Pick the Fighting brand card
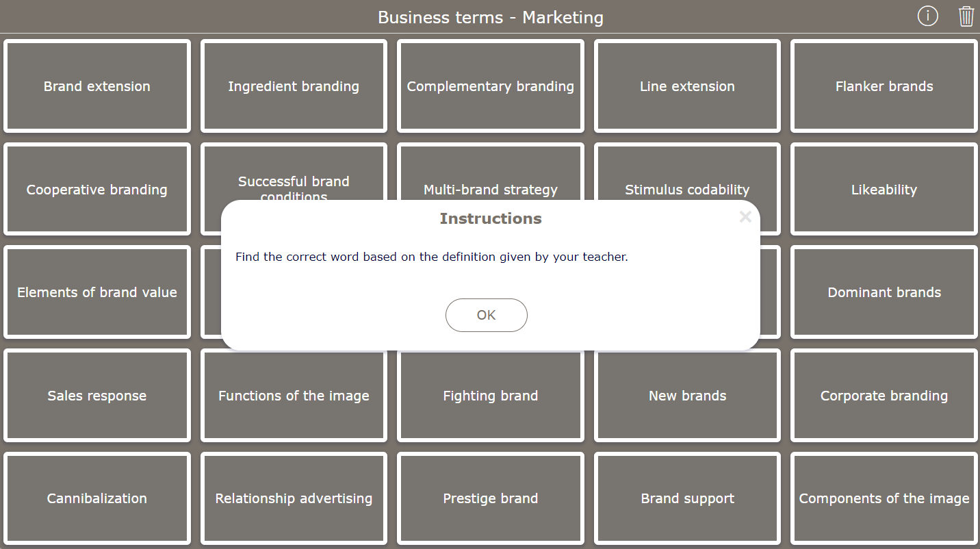This screenshot has height=549, width=980. pos(491,396)
